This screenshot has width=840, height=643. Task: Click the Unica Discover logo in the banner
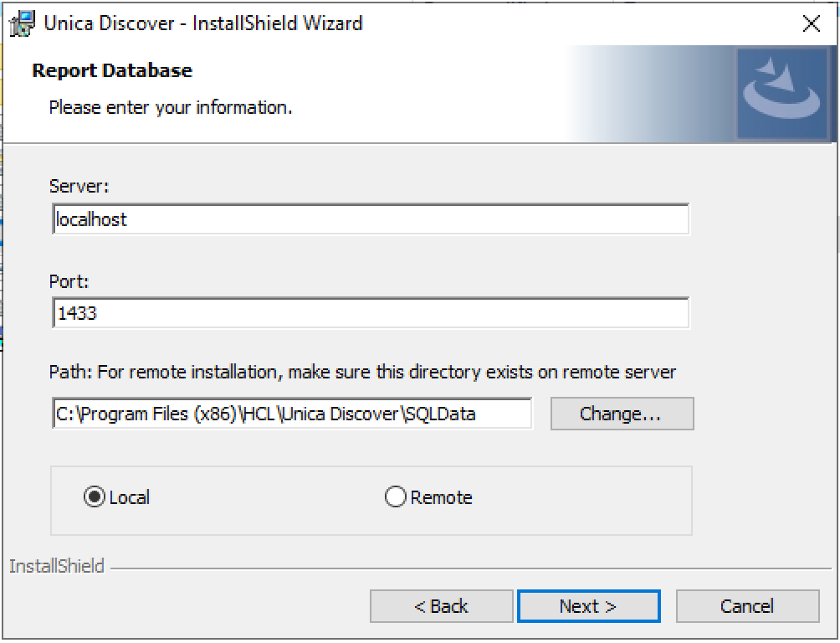(x=781, y=95)
